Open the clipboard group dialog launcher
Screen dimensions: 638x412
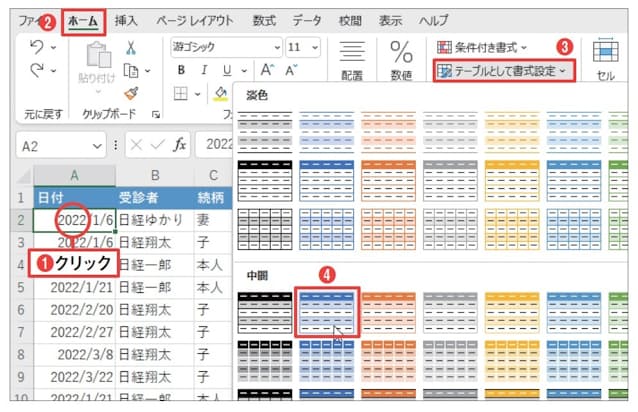[156, 115]
